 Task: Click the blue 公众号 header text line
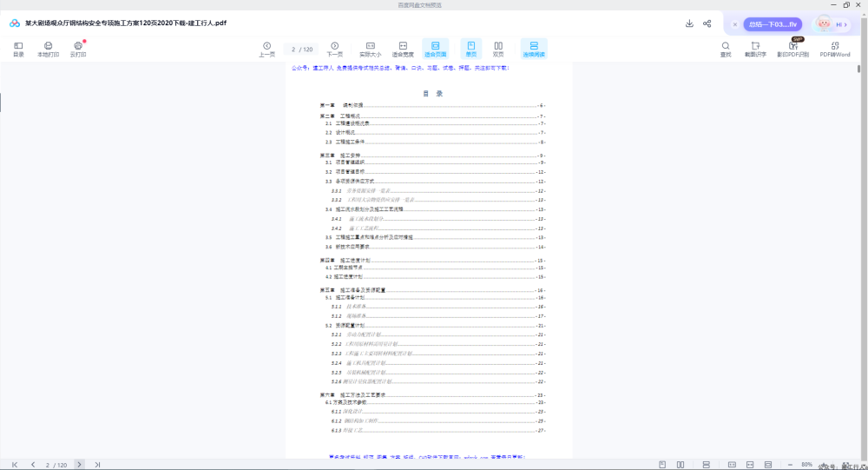click(x=400, y=68)
